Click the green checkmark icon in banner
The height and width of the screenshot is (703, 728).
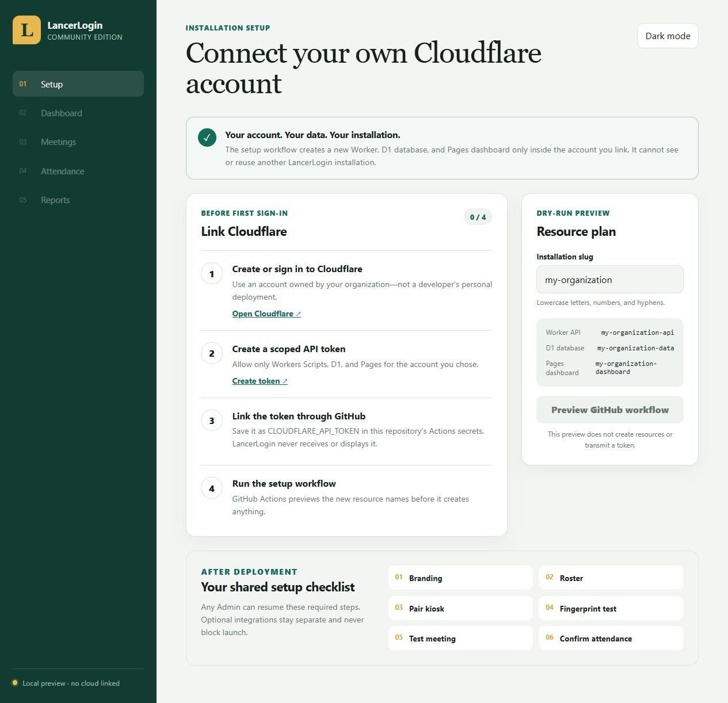point(207,137)
